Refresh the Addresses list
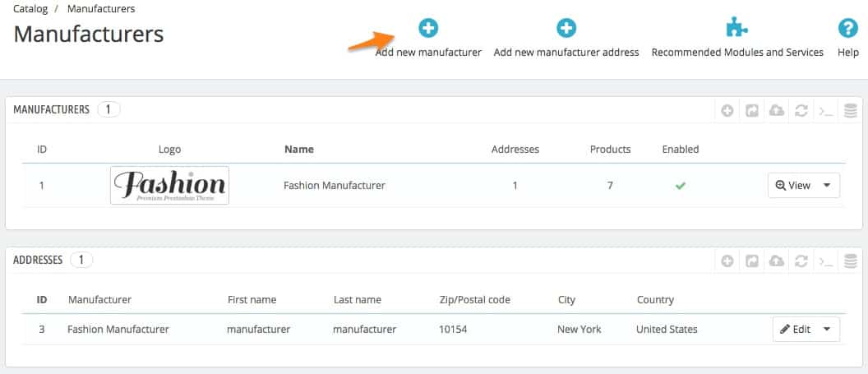This screenshot has width=868, height=374. coord(801,261)
